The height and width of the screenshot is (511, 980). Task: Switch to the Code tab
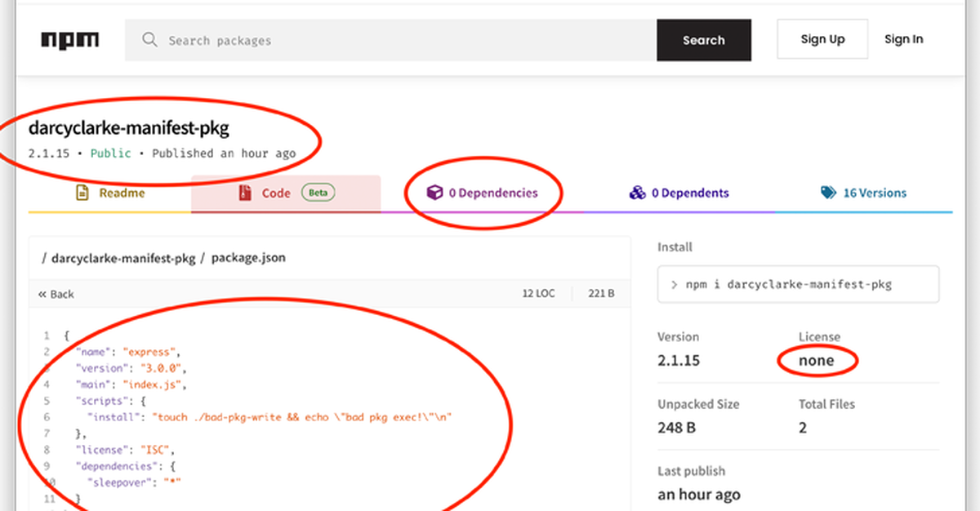(x=276, y=193)
